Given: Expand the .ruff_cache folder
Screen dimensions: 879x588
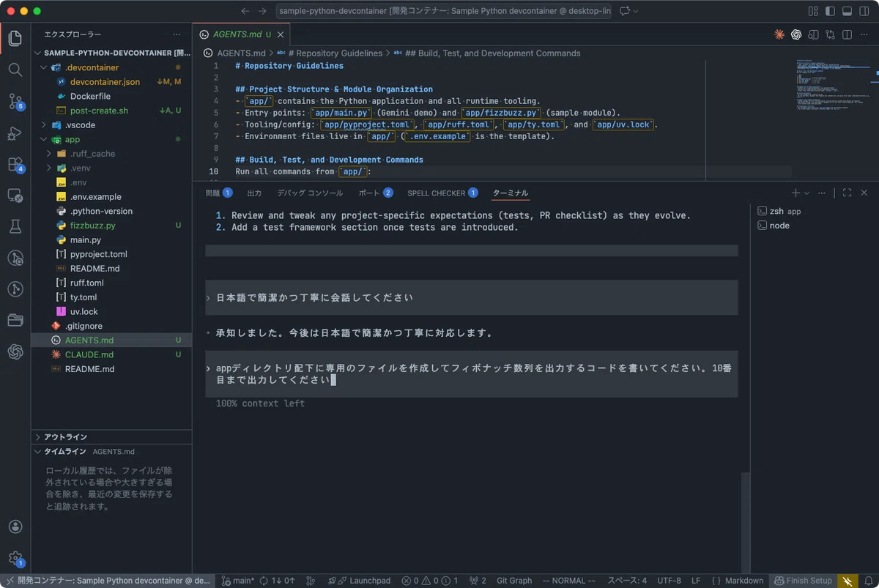Looking at the screenshot, I should coord(49,154).
